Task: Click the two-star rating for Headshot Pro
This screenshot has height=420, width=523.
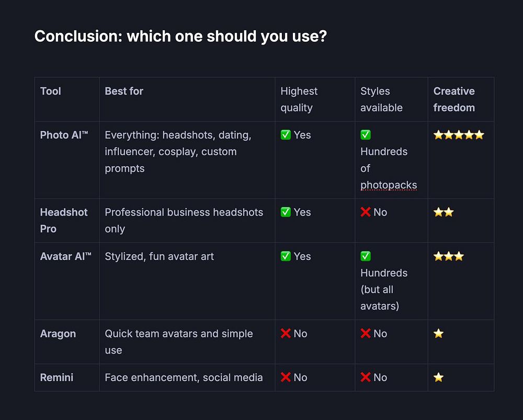Action: coord(444,212)
